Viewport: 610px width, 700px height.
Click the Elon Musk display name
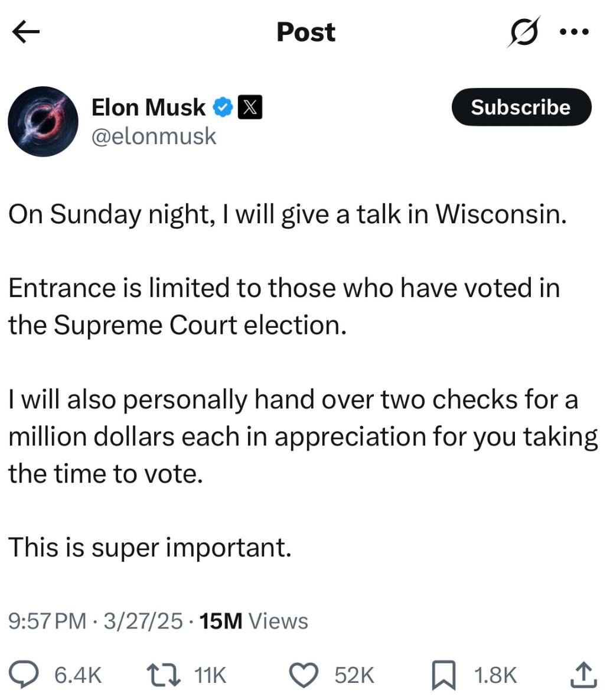[x=148, y=108]
